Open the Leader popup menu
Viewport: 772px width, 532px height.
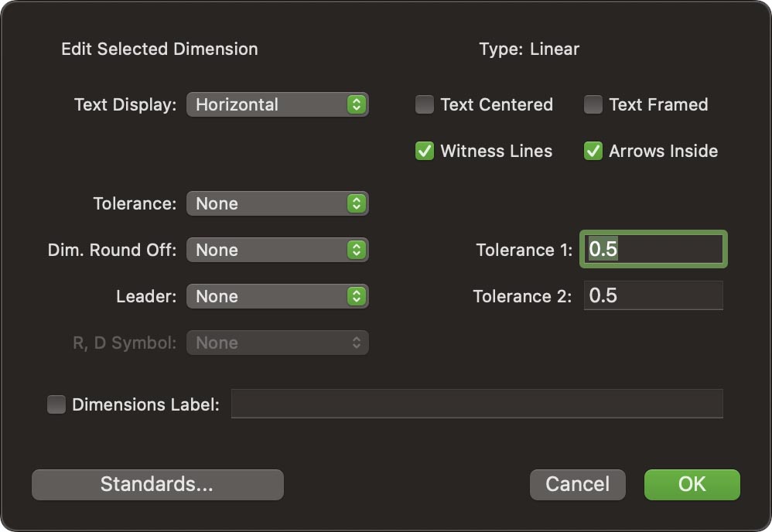click(267, 296)
